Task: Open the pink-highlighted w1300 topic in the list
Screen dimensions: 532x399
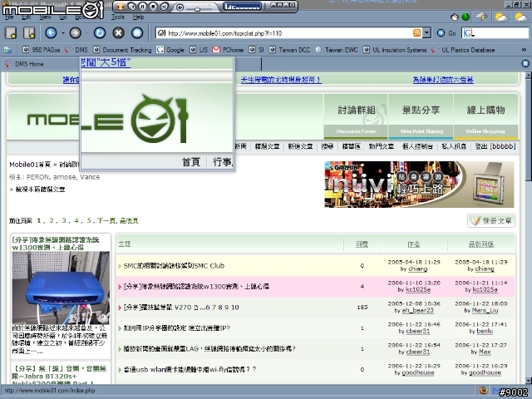Action: pos(196,286)
